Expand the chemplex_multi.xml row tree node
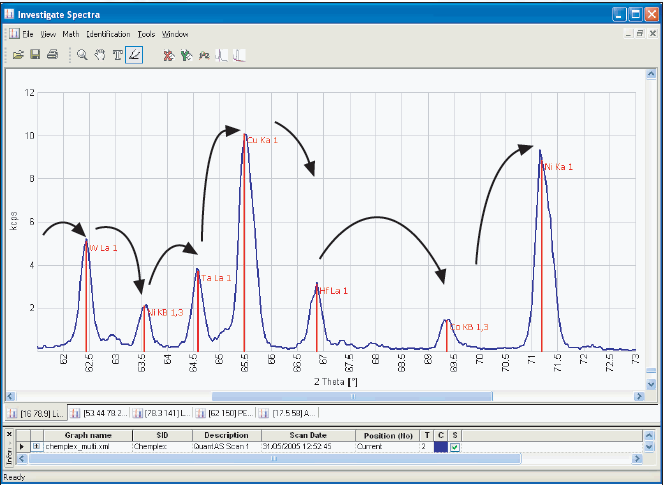Image resolution: width=663 pixels, height=485 pixels. [x=36, y=447]
